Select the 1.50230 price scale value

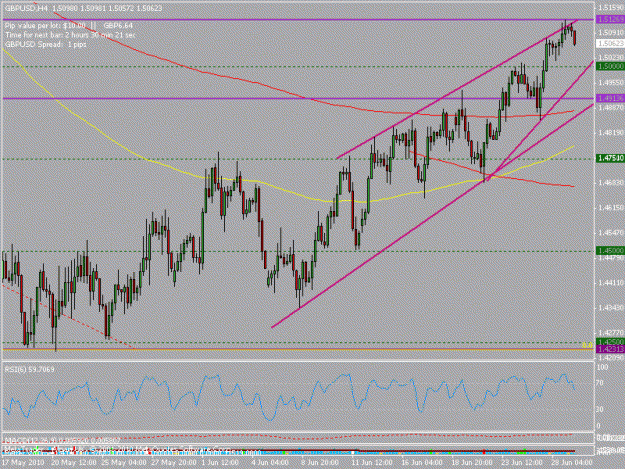click(612, 57)
